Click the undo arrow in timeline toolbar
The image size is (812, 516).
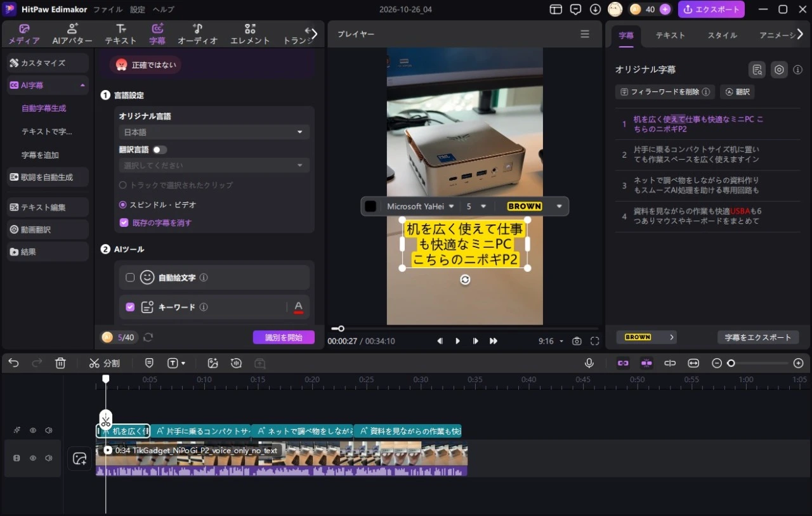coord(13,363)
